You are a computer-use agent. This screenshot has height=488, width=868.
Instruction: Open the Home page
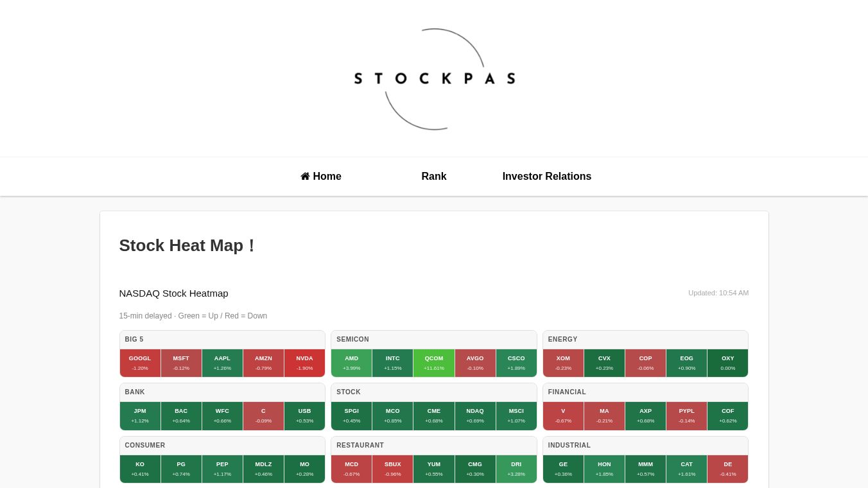(321, 176)
